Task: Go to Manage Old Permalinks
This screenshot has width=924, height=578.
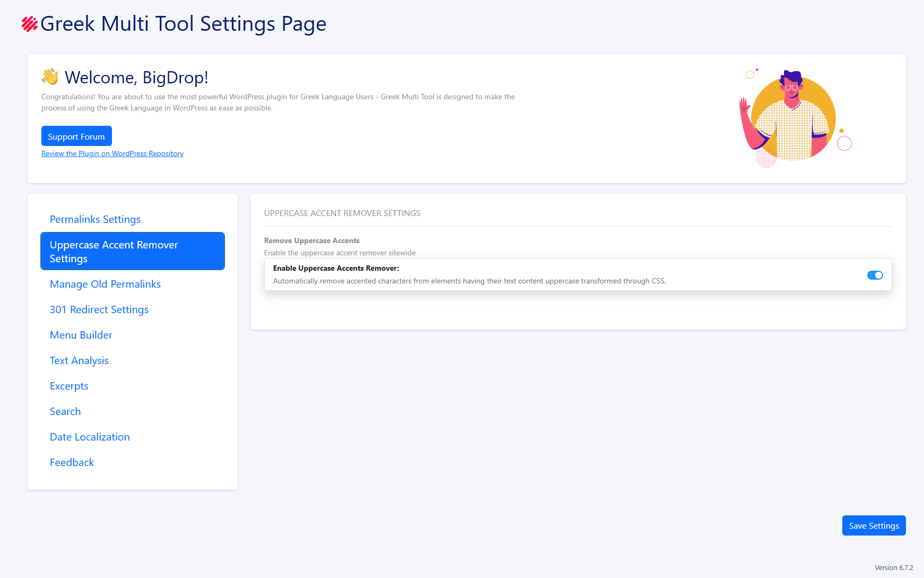Action: point(105,284)
